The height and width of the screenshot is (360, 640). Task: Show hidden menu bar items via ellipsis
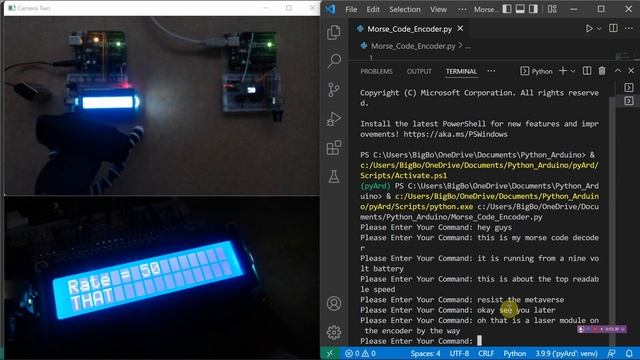[x=462, y=9]
